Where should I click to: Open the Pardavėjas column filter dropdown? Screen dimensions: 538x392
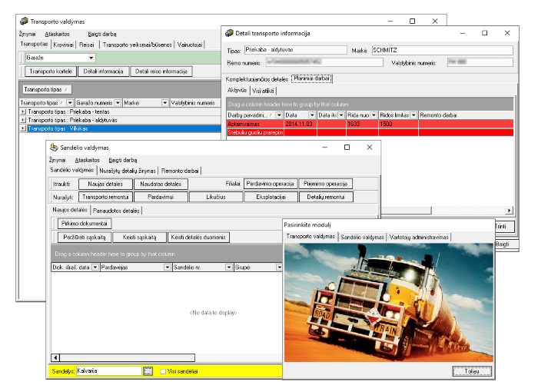coord(167,267)
